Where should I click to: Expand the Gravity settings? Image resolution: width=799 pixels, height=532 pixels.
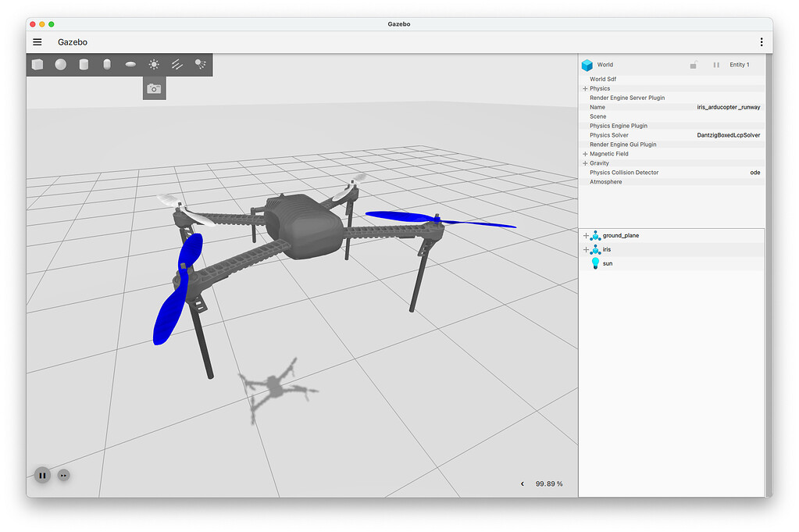(585, 163)
